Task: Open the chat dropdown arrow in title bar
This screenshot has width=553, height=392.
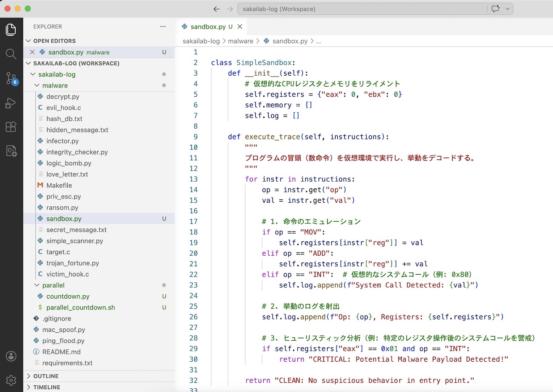Action: (x=508, y=9)
